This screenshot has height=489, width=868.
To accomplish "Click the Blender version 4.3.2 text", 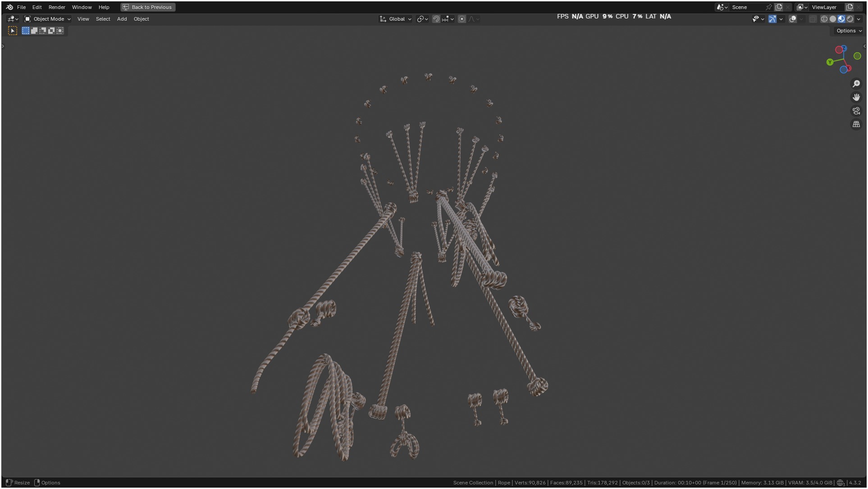I will (x=855, y=483).
